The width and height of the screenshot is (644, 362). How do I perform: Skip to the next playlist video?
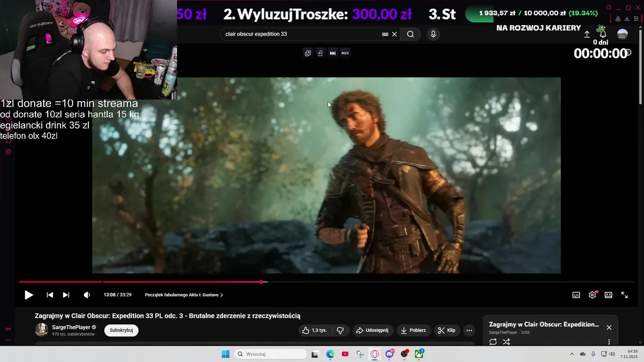[x=66, y=295]
